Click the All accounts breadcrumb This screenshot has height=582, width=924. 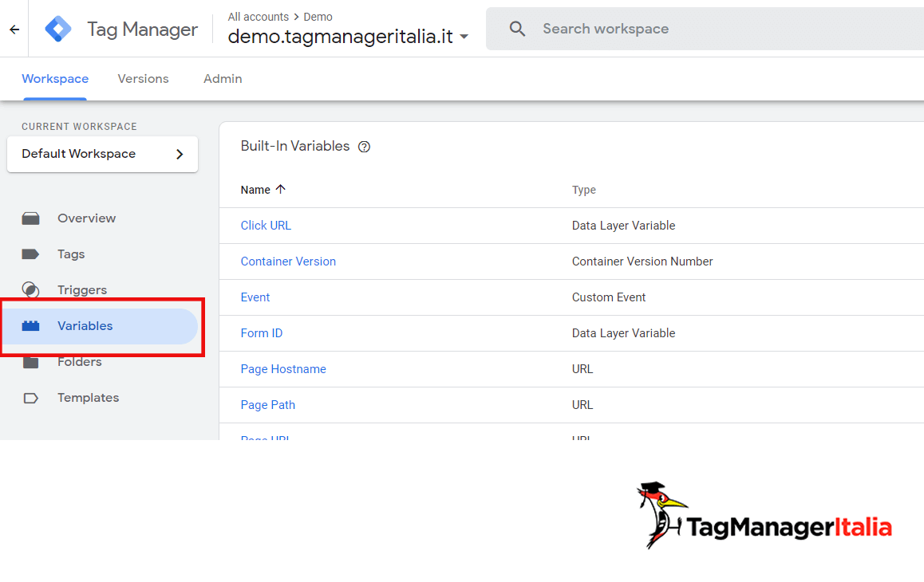point(258,17)
